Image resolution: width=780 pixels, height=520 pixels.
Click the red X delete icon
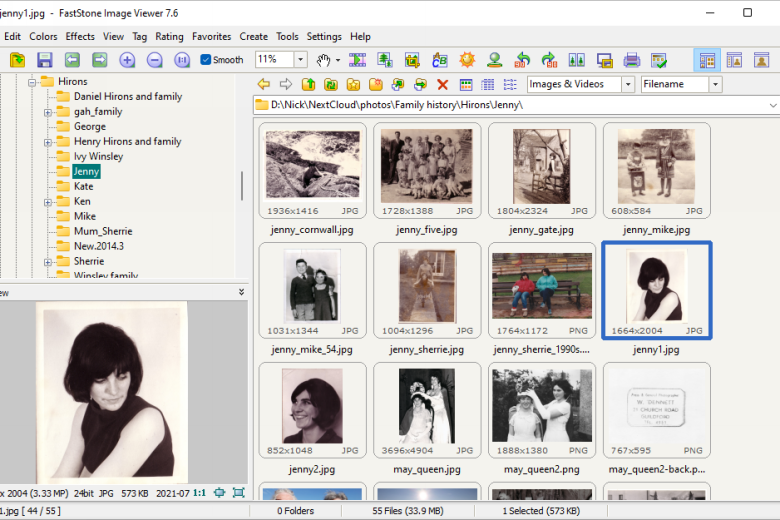point(442,84)
